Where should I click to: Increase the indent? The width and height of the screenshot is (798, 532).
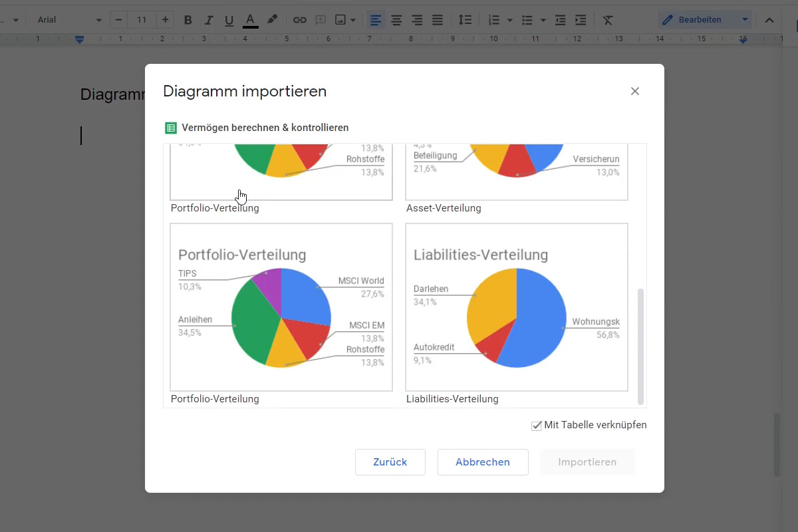581,20
